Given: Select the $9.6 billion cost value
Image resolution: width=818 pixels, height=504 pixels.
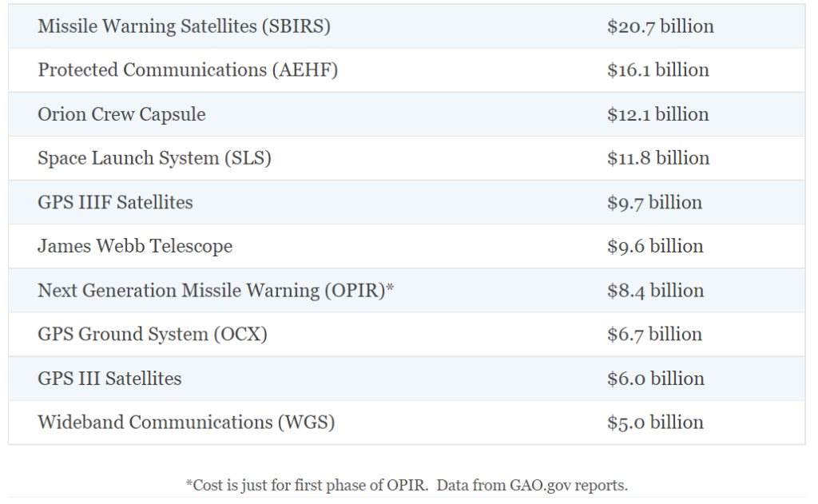Looking at the screenshot, I should 655,246.
